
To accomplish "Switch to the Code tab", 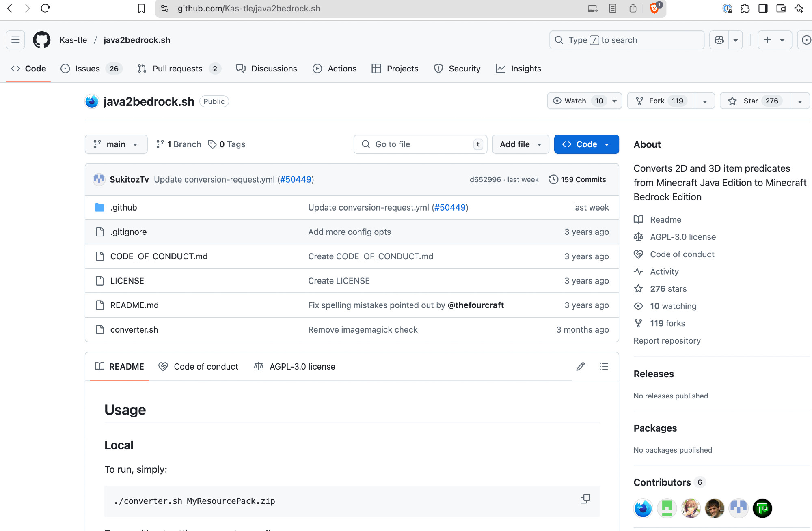I will (28, 69).
